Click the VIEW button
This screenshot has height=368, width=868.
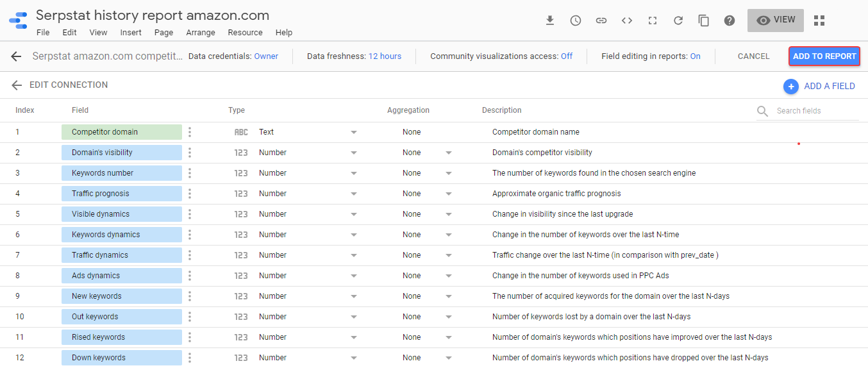[776, 21]
